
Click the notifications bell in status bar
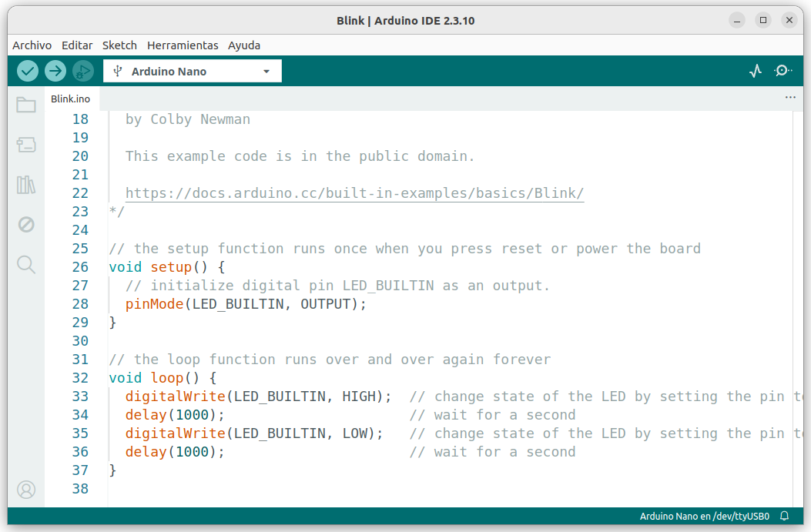coord(785,516)
